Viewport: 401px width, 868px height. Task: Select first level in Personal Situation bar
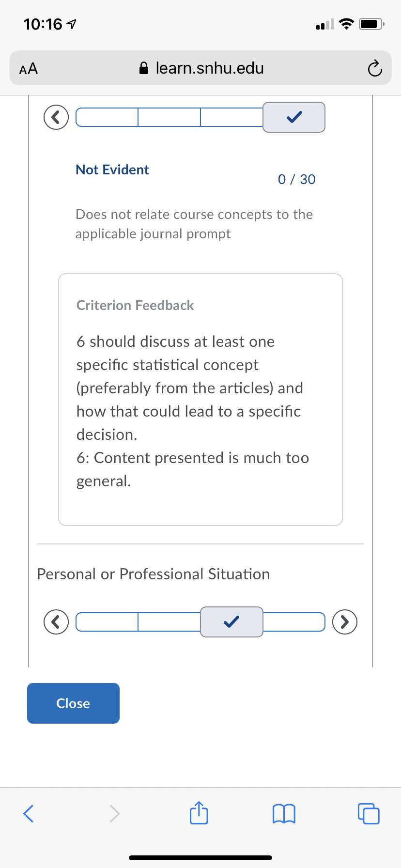point(107,622)
